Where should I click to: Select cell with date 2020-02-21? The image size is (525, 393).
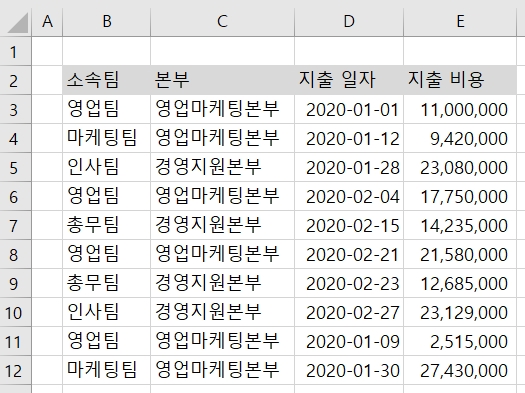pyautogui.click(x=349, y=254)
